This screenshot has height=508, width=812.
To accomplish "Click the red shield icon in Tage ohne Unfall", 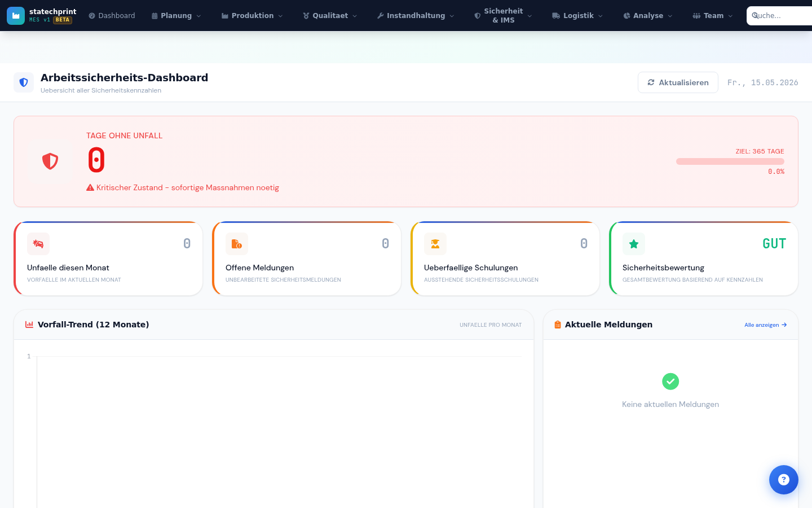I will [x=50, y=161].
